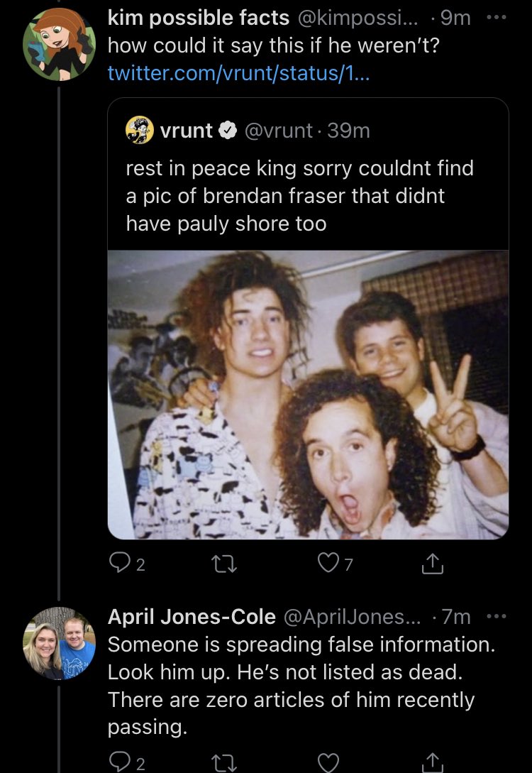
Task: Open quoted tweet text about brendan fraser
Action: (299, 196)
